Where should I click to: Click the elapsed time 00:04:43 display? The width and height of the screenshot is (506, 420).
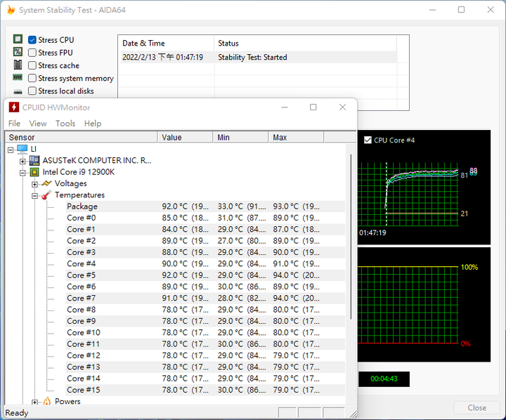[x=384, y=379]
